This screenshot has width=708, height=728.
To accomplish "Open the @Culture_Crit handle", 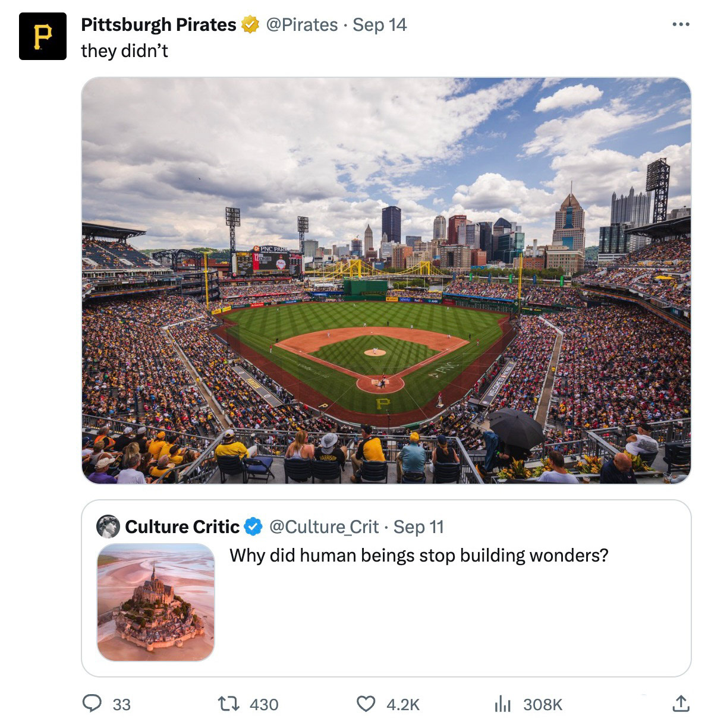I will coord(324,527).
